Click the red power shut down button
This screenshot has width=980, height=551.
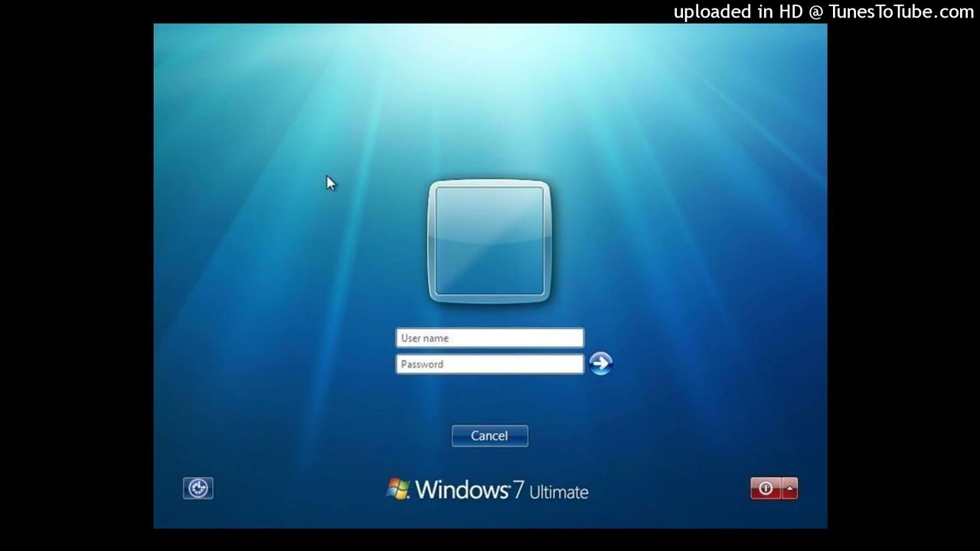[766, 488]
